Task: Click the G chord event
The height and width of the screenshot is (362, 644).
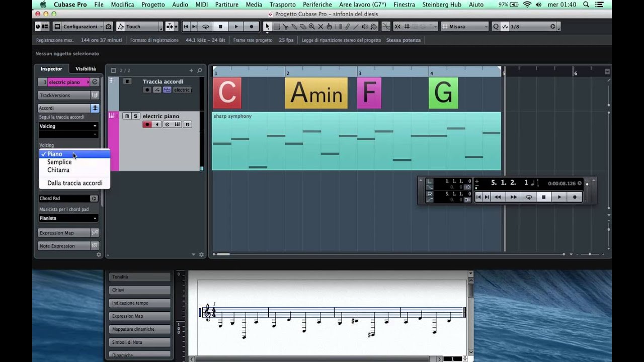Action: pos(443,93)
